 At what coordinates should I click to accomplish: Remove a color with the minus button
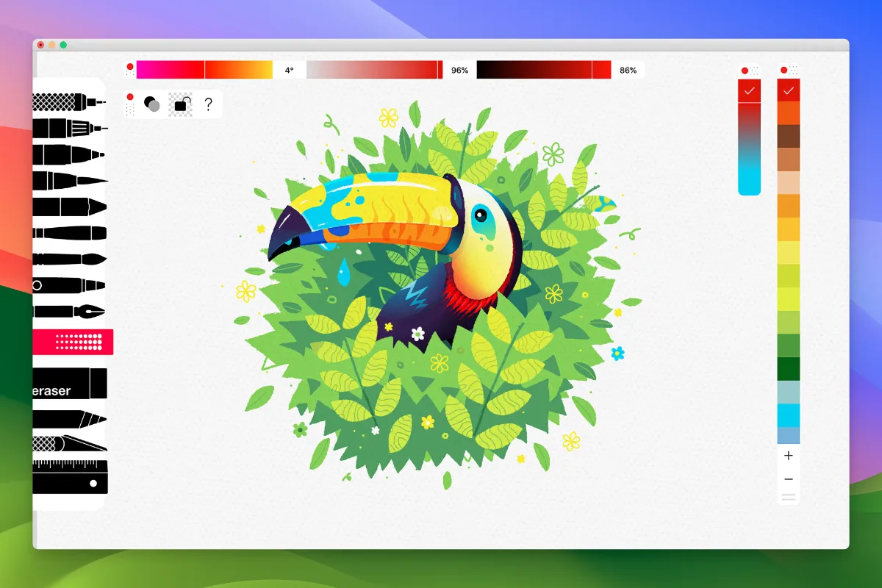[789, 479]
